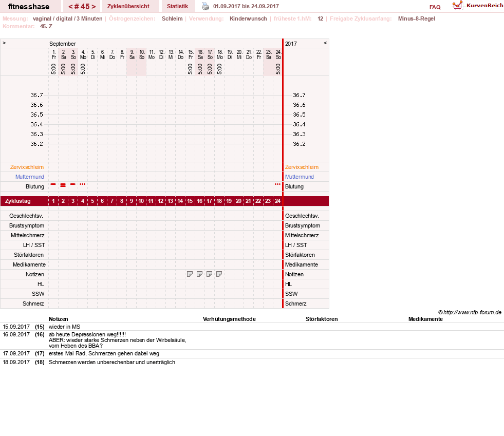
Task: Open the note icon on cycle day 16
Action: (200, 274)
